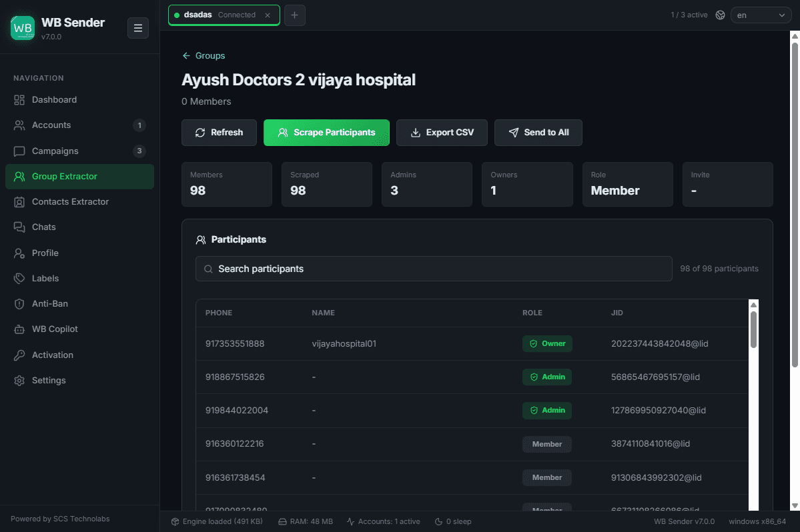The image size is (800, 532).
Task: Click the participants table scrollbar thumb
Action: (753, 330)
